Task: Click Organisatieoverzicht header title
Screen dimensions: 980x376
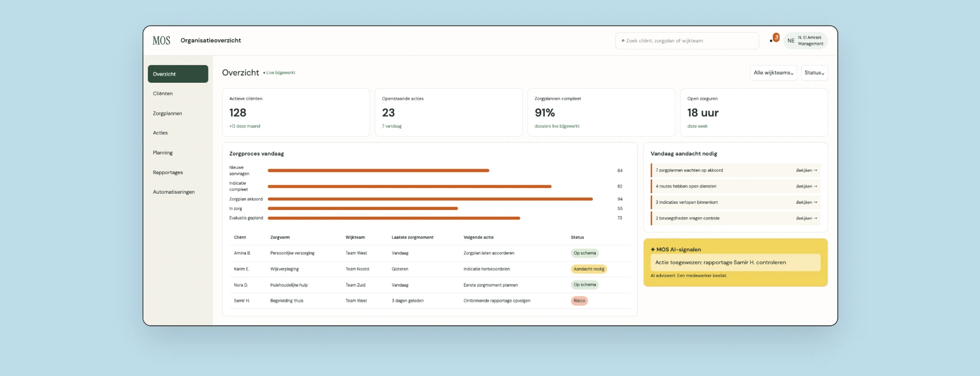Action: pos(211,40)
